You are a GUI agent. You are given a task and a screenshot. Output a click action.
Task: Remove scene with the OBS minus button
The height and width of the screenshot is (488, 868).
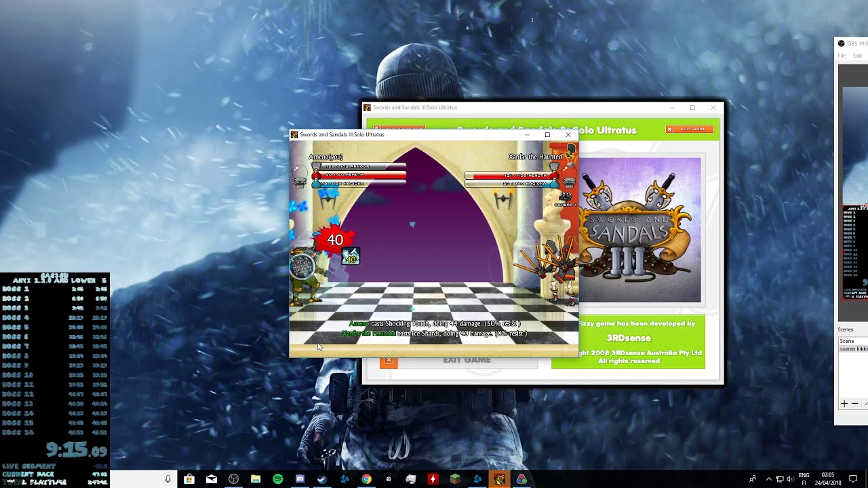854,403
